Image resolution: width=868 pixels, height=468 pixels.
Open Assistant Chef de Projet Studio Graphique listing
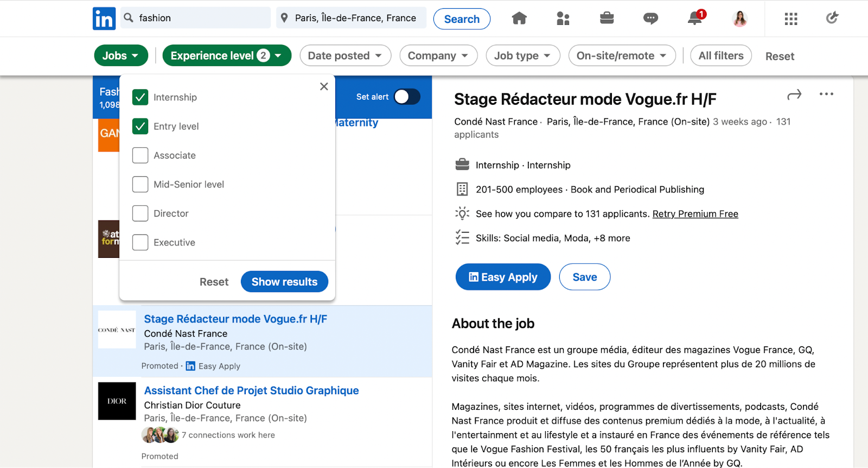[x=251, y=390]
